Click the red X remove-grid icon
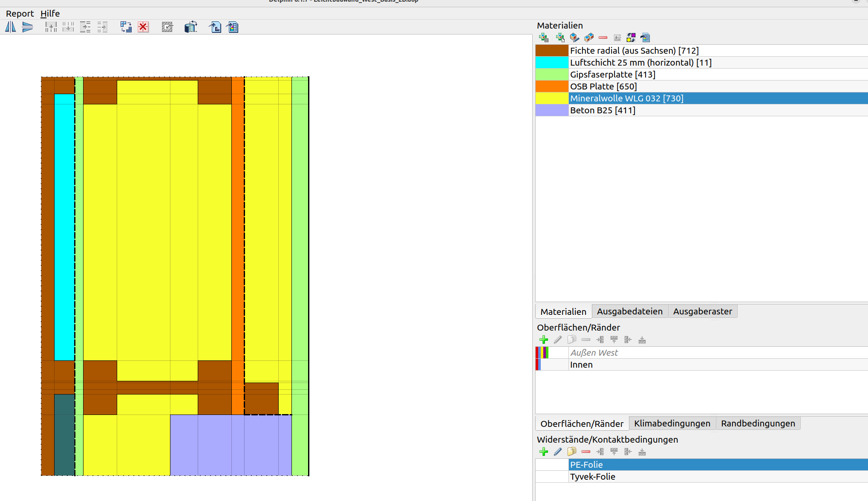868x501 pixels. (x=143, y=27)
